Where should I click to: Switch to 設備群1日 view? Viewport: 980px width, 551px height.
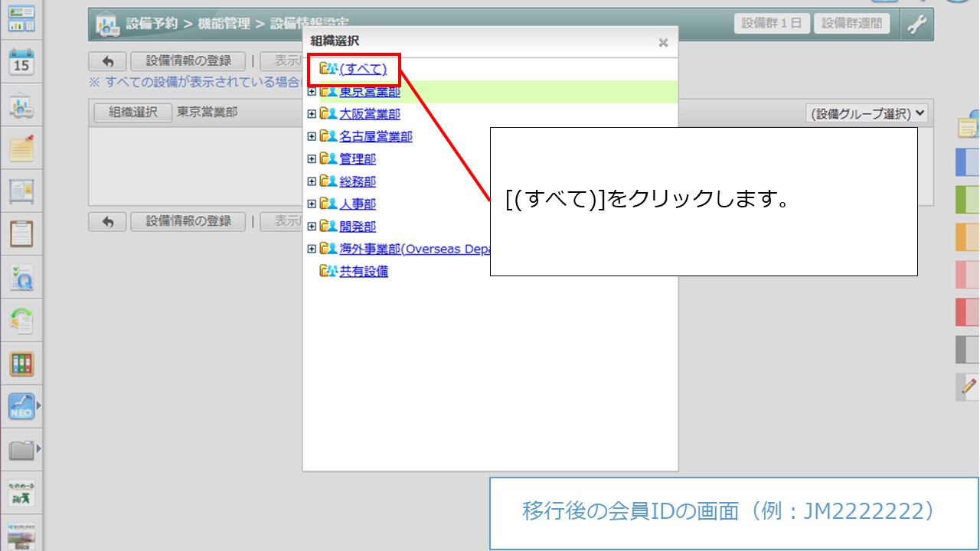[771, 23]
